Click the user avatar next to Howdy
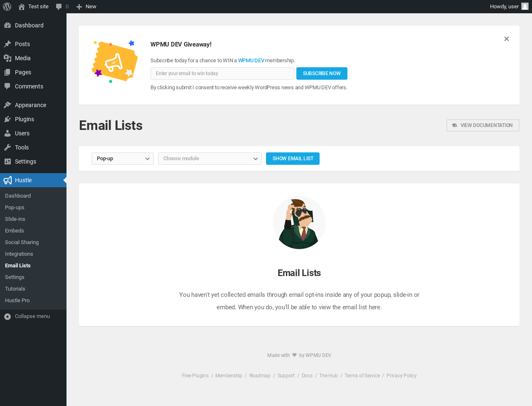Image resolution: width=532 pixels, height=406 pixels. [525, 6]
